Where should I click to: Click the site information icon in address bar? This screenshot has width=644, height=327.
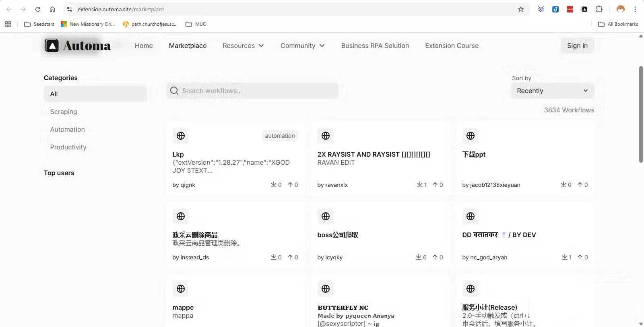(x=70, y=9)
